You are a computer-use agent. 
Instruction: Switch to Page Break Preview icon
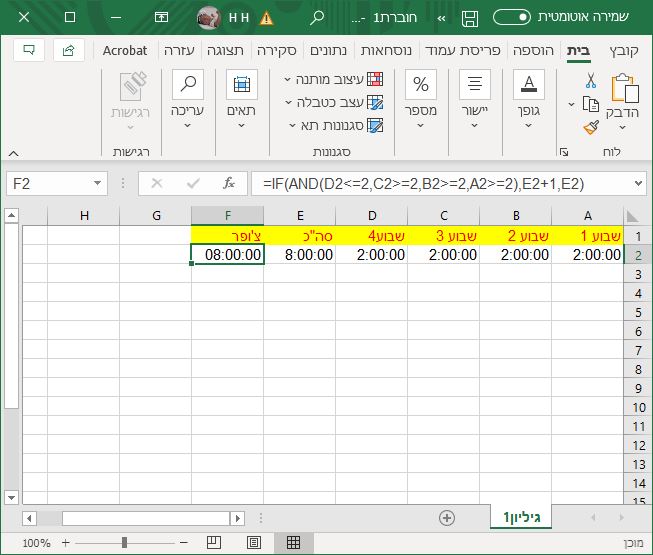click(214, 543)
